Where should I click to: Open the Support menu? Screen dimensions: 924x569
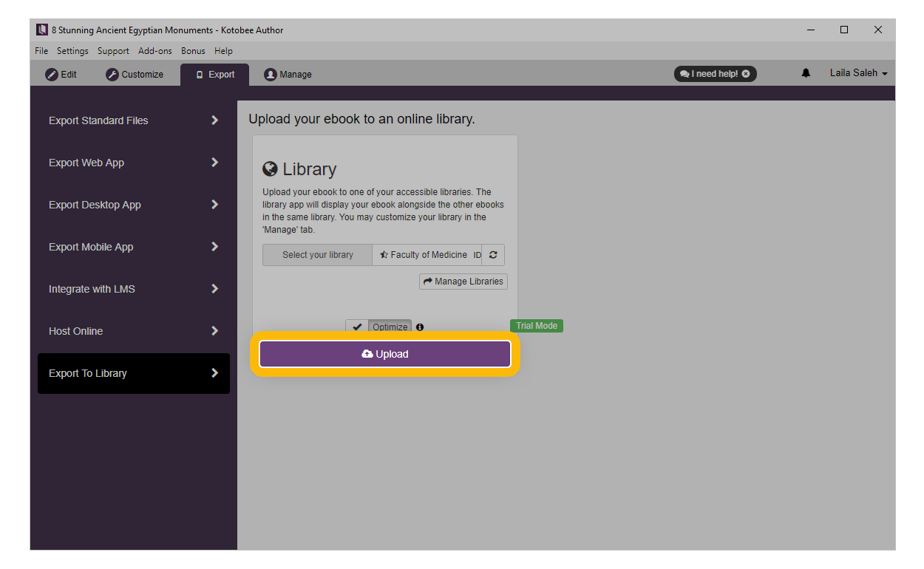click(x=113, y=51)
